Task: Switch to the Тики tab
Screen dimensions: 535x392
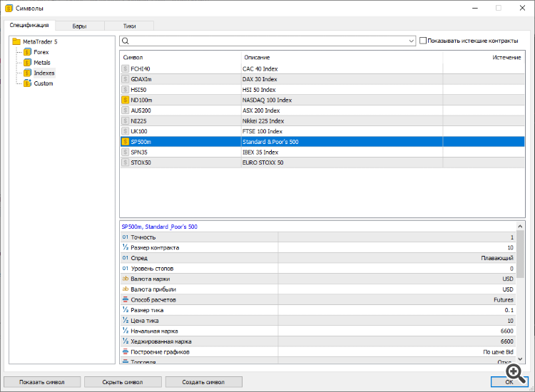Action: click(x=129, y=26)
